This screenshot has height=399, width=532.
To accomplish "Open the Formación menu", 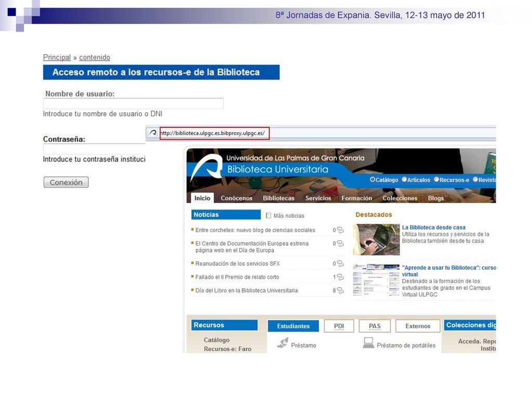I will [x=356, y=198].
